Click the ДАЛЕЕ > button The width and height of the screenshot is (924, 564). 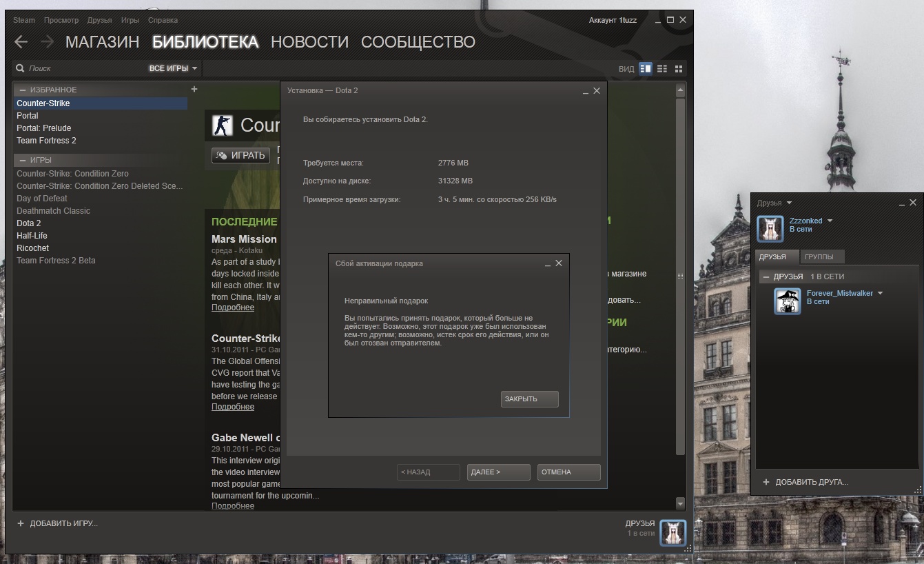(x=498, y=472)
